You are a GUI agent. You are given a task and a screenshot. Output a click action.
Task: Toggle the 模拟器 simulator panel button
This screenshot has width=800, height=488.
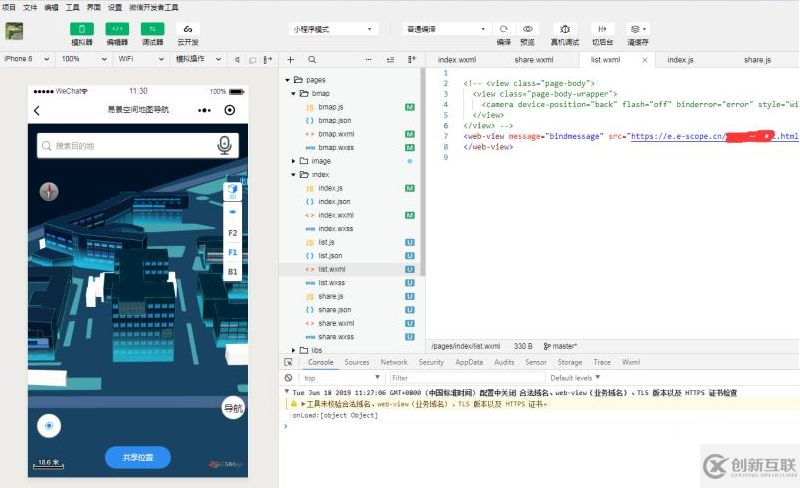click(x=82, y=29)
